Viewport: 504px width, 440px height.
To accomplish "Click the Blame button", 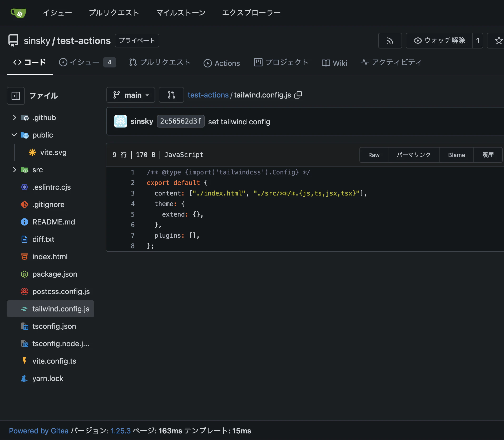I will click(x=457, y=155).
